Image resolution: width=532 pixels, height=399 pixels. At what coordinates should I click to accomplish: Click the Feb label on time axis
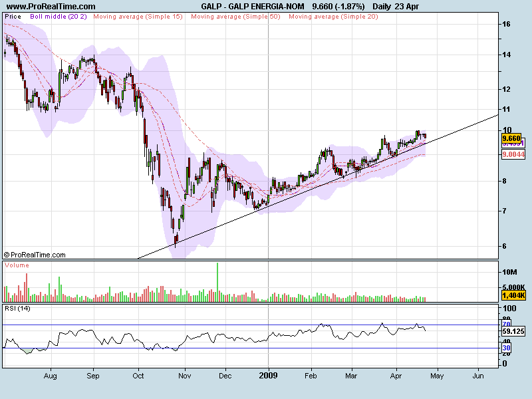tap(311, 376)
